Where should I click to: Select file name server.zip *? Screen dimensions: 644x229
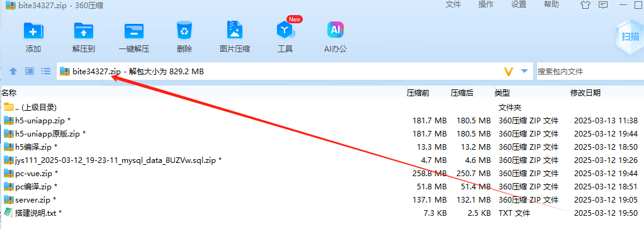(x=35, y=200)
